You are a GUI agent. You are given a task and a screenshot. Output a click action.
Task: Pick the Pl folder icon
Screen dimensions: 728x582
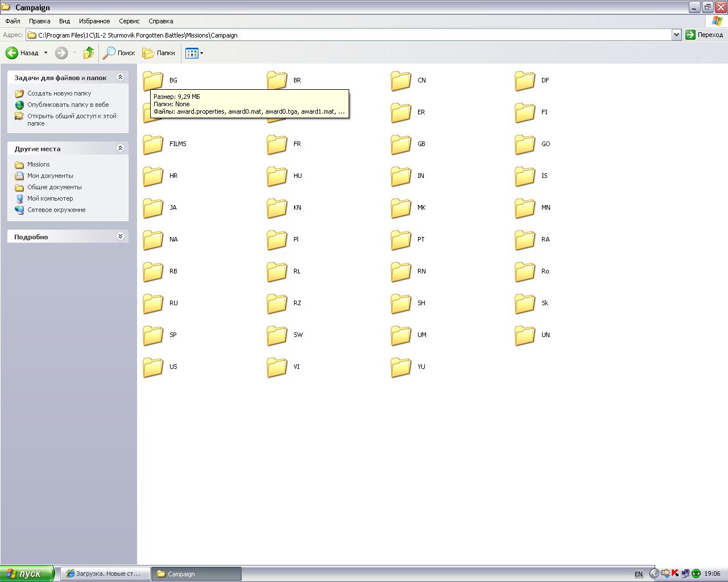click(x=277, y=240)
